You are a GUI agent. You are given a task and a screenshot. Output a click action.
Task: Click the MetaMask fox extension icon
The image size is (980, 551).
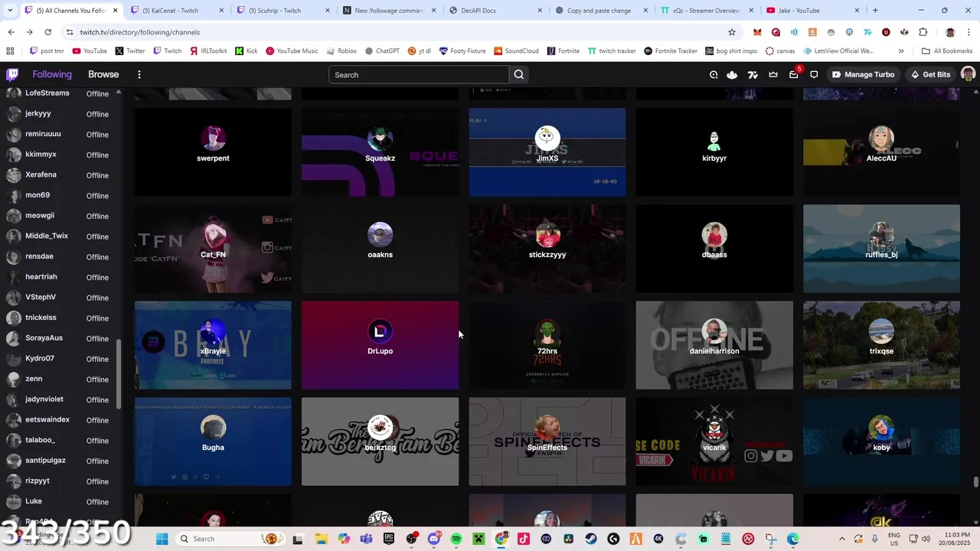coord(757,32)
